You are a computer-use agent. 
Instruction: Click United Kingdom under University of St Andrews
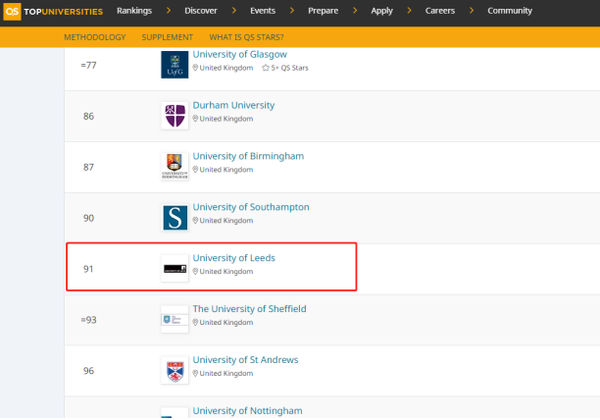(226, 373)
